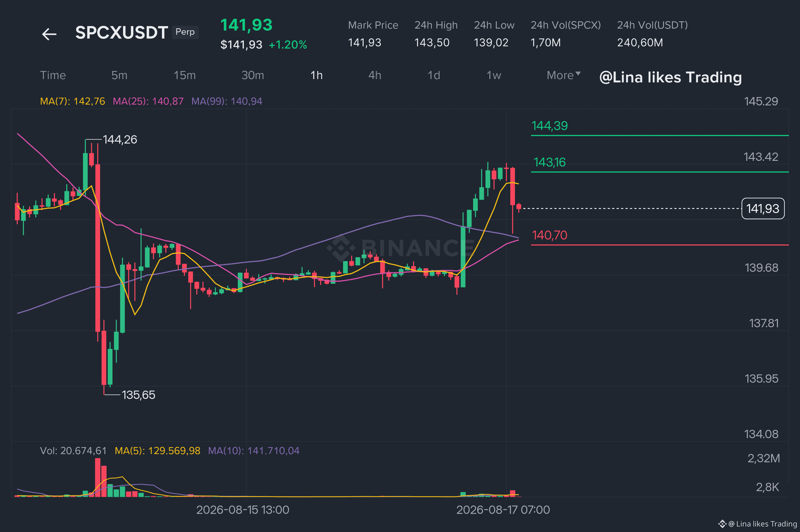The width and height of the screenshot is (800, 532).
Task: Click the Vol: 20.674,61 readout
Action: [x=73, y=451]
